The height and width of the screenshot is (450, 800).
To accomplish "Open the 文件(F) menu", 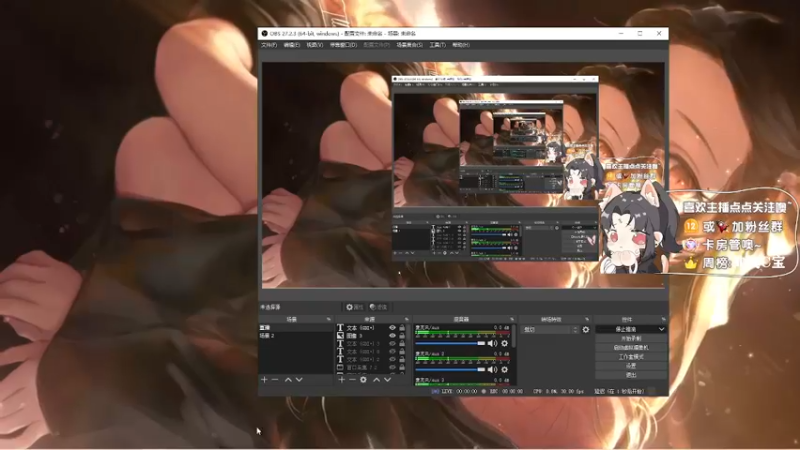I will point(269,45).
